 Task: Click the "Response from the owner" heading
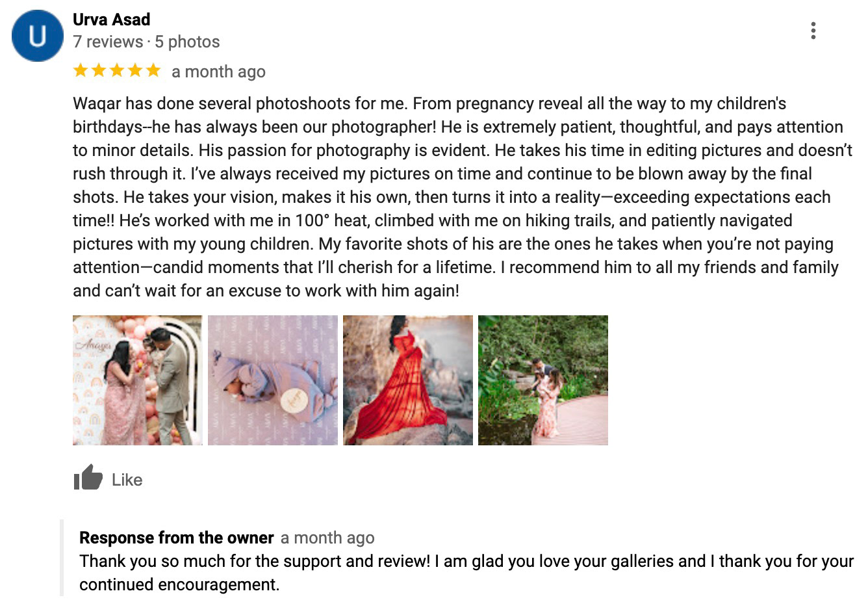176,538
